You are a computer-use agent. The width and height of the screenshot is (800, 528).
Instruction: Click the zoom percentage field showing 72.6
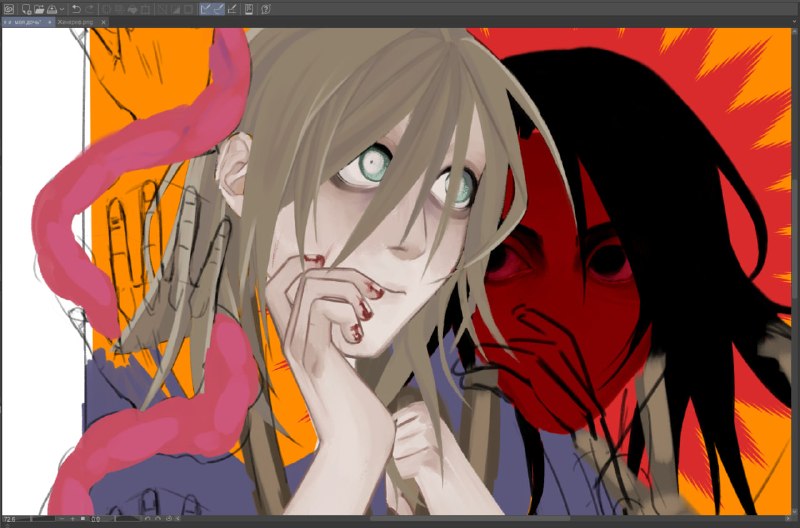click(x=10, y=519)
